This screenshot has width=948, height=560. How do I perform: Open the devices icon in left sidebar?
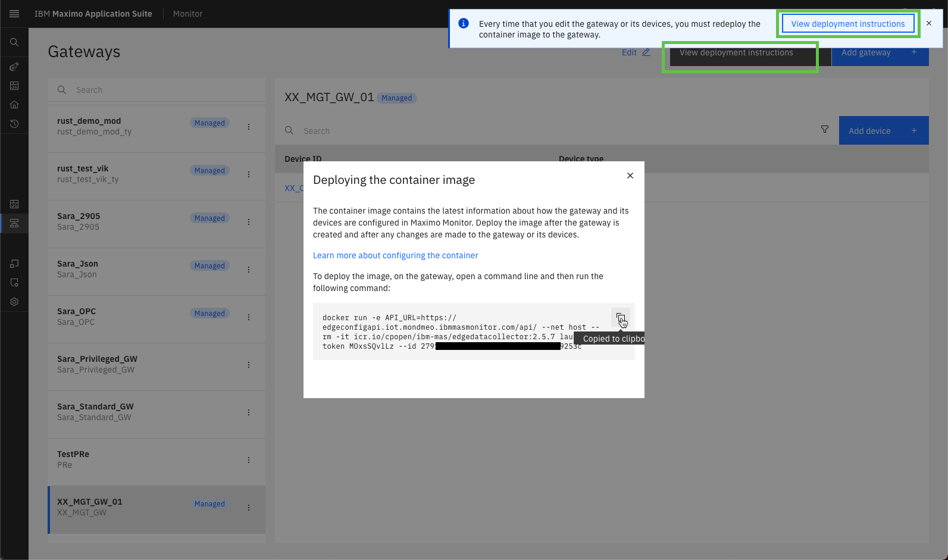[x=14, y=264]
